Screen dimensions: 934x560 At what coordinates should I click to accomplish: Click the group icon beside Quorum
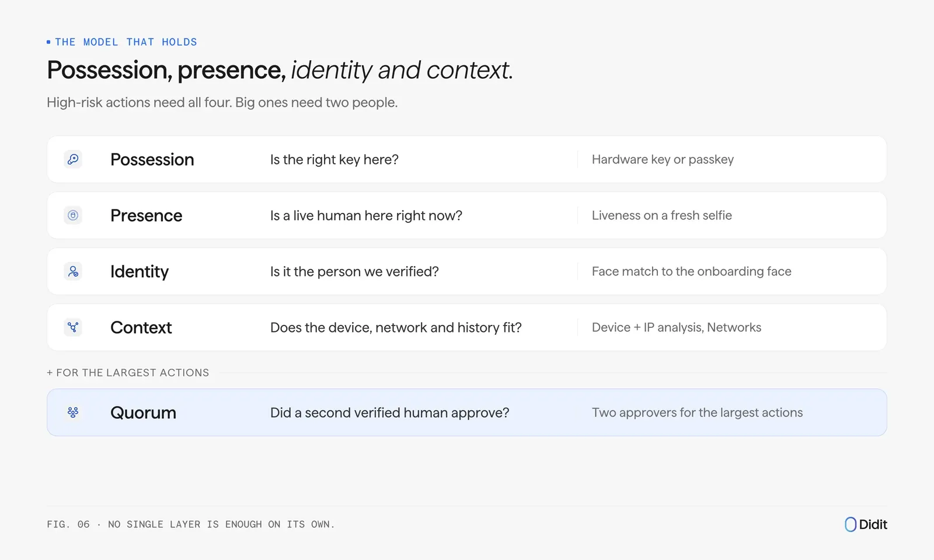(x=73, y=412)
